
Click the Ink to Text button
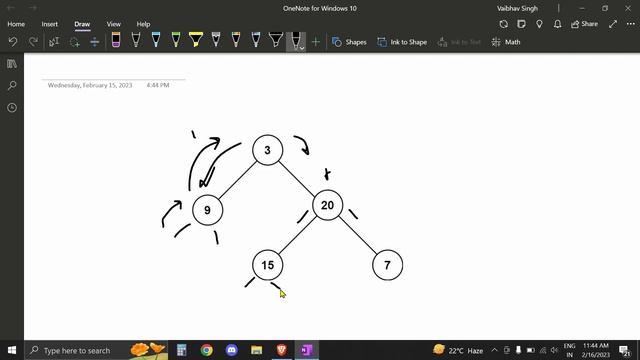tap(459, 42)
